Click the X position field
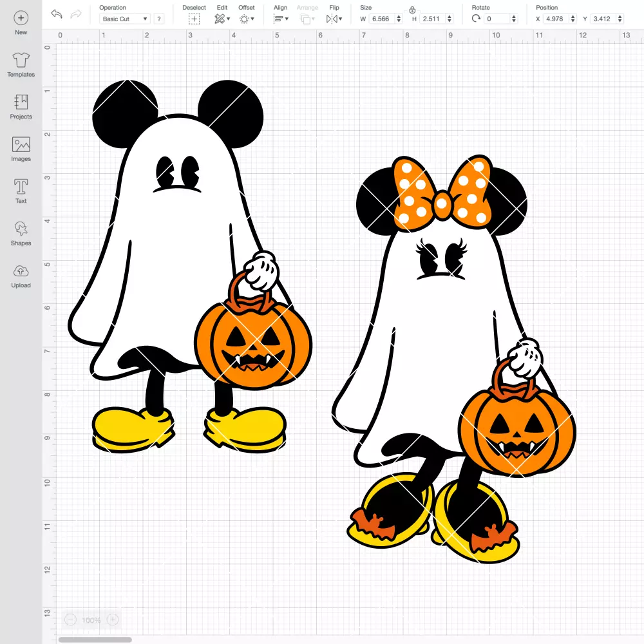This screenshot has height=644, width=644. pos(556,19)
